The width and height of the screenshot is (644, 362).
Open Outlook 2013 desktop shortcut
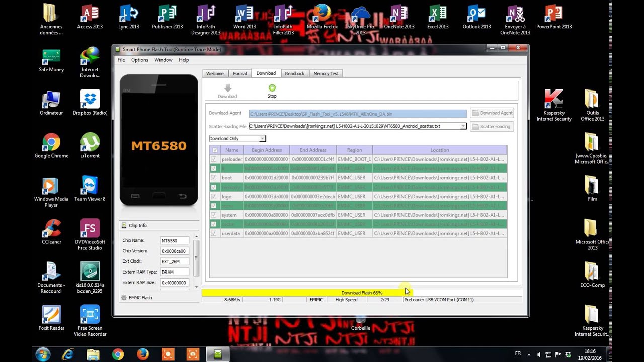point(476,17)
